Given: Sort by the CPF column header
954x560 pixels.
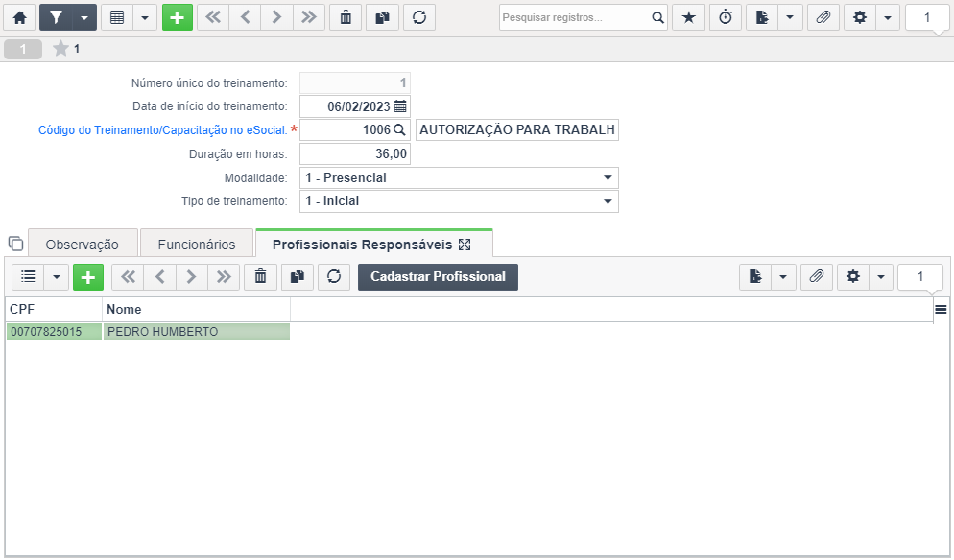Looking at the screenshot, I should coord(54,310).
